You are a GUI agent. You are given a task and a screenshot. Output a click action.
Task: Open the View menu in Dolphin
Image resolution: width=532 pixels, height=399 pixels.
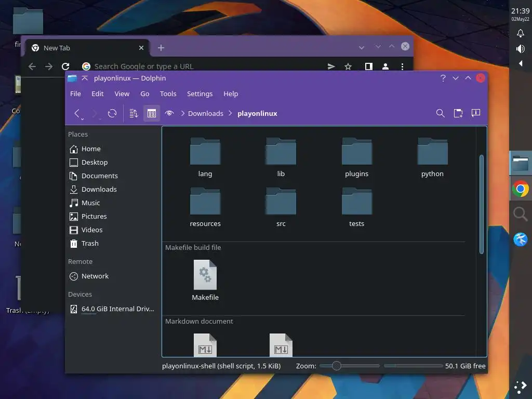click(122, 94)
